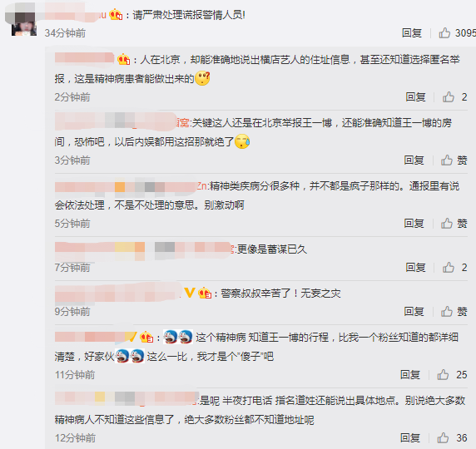Reply to the 9分钟前 警察叔叔 comment
476x449 pixels.
point(414,312)
